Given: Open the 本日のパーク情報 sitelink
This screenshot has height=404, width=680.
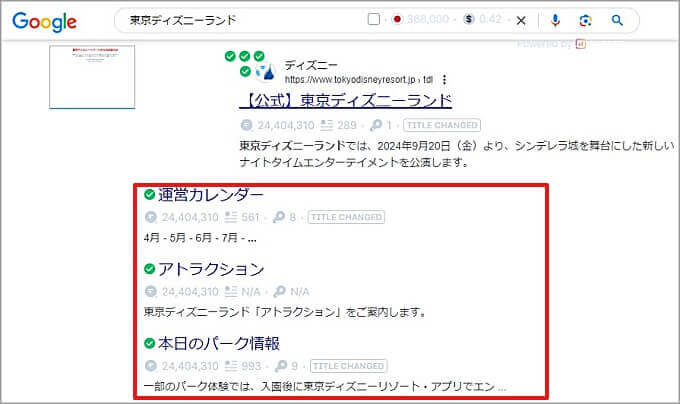Looking at the screenshot, I should [219, 344].
